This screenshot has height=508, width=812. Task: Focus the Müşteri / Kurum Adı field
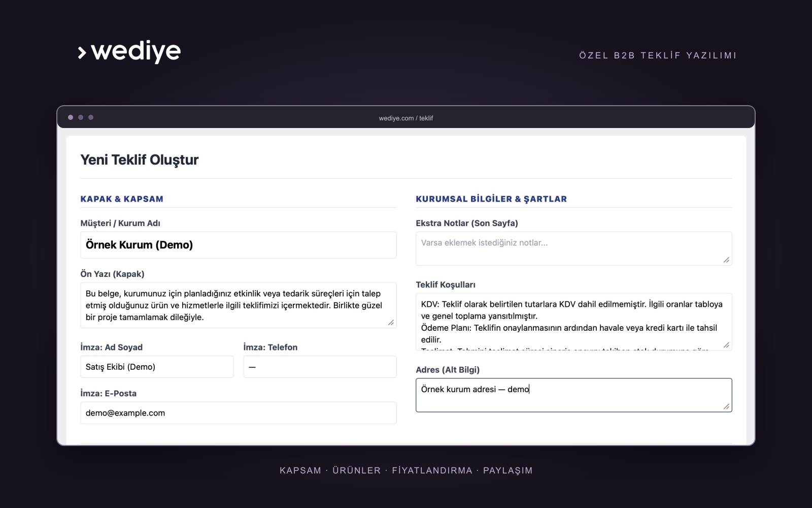239,245
